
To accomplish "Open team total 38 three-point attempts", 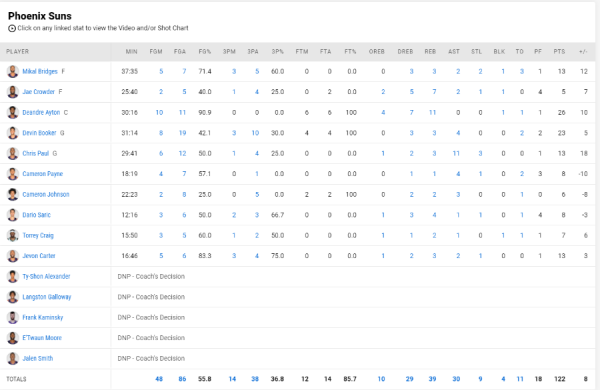I will point(255,379).
